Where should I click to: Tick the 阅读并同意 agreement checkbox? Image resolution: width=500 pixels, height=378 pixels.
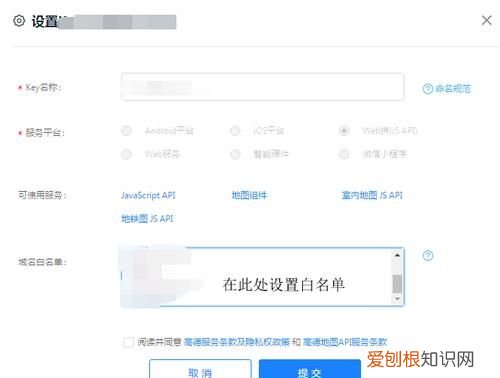128,342
